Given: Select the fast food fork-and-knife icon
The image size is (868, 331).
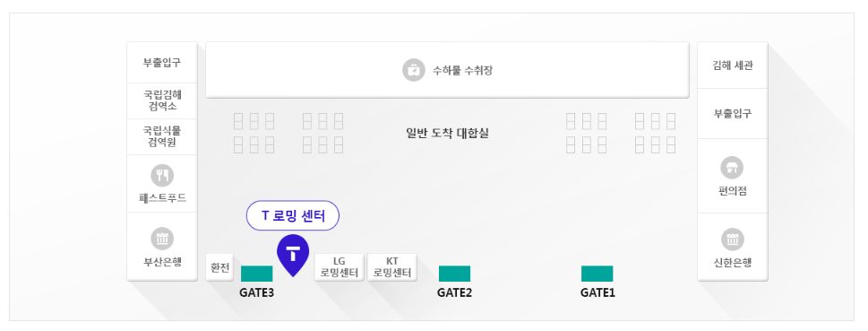Looking at the screenshot, I should coord(162,176).
